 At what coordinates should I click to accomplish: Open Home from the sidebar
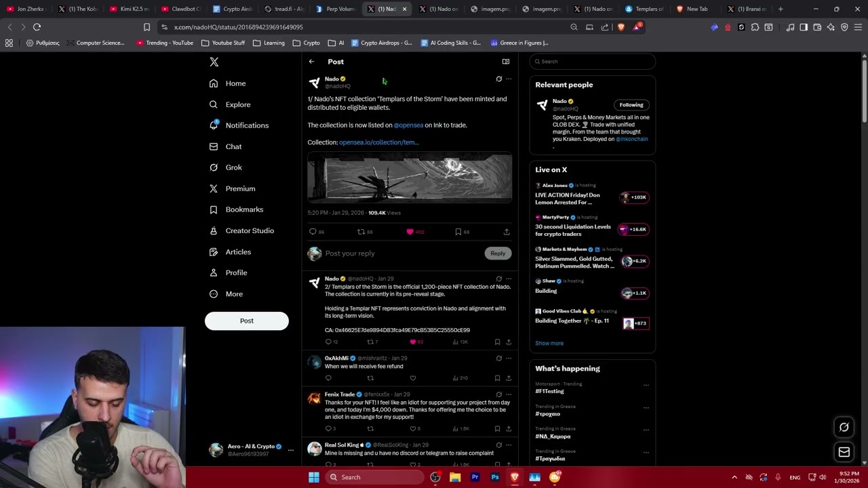point(228,83)
